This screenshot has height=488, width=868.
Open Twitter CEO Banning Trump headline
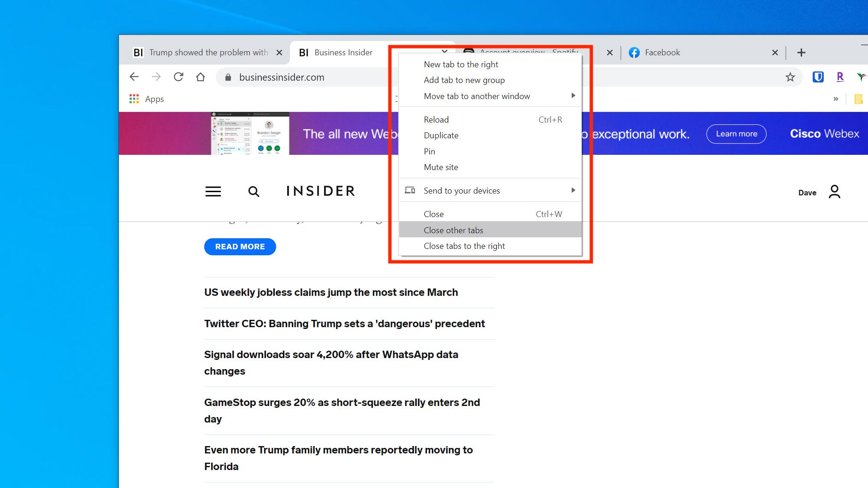344,324
